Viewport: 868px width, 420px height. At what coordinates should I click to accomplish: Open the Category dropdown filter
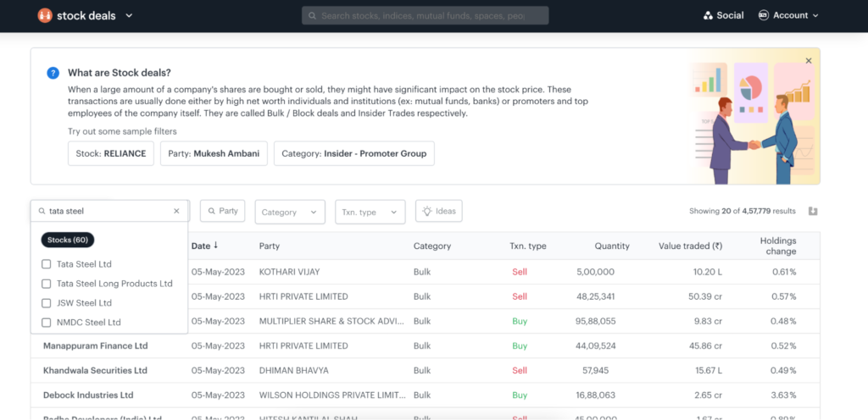pyautogui.click(x=289, y=212)
